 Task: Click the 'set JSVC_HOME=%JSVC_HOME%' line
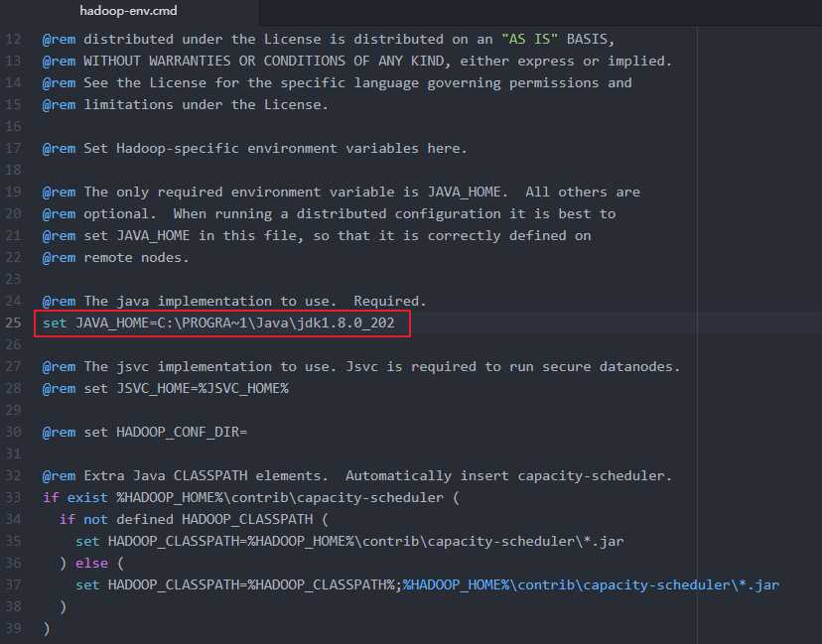click(165, 388)
